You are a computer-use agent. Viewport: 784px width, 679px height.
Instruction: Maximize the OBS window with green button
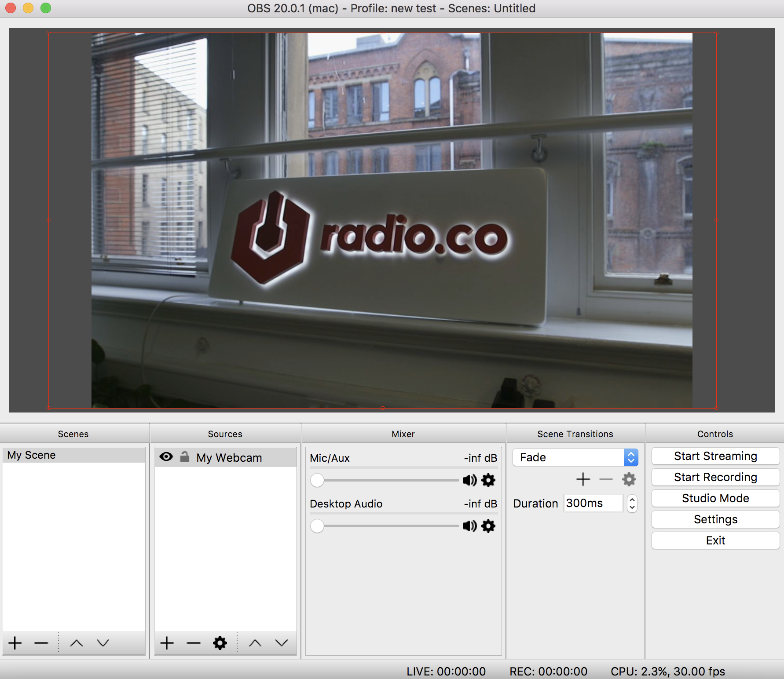[46, 8]
